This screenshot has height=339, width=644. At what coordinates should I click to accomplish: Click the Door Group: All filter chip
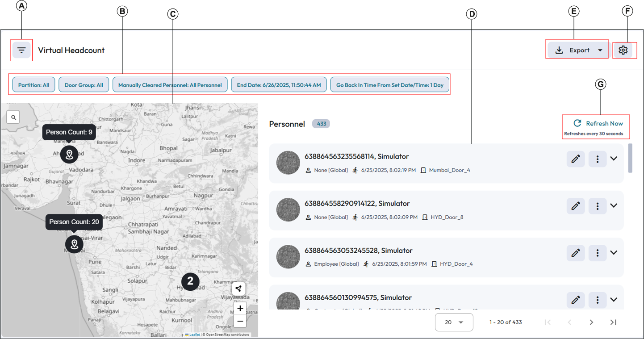84,85
